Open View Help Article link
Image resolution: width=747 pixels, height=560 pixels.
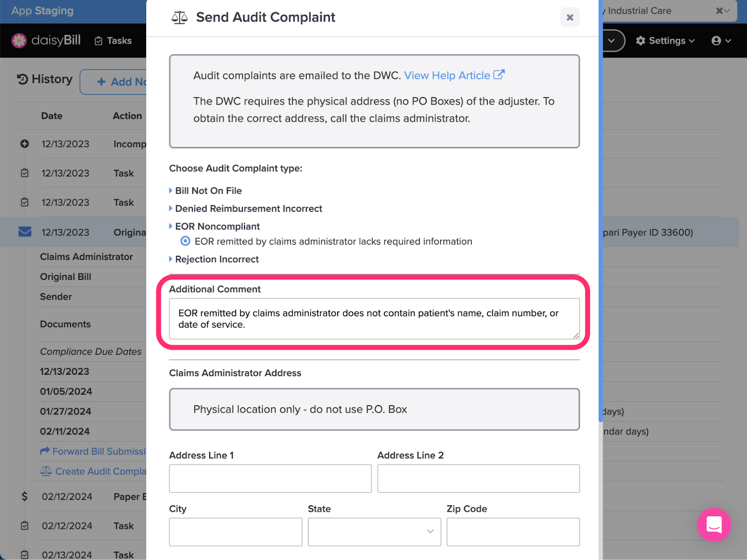(x=454, y=75)
